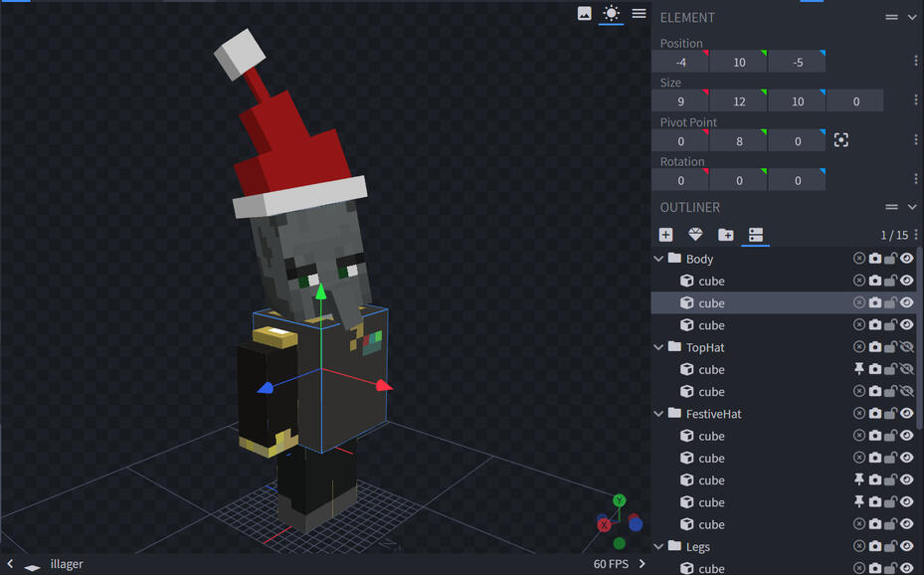Click the camera export icon for TopHat
Screen dimensions: 924x575
tap(875, 347)
